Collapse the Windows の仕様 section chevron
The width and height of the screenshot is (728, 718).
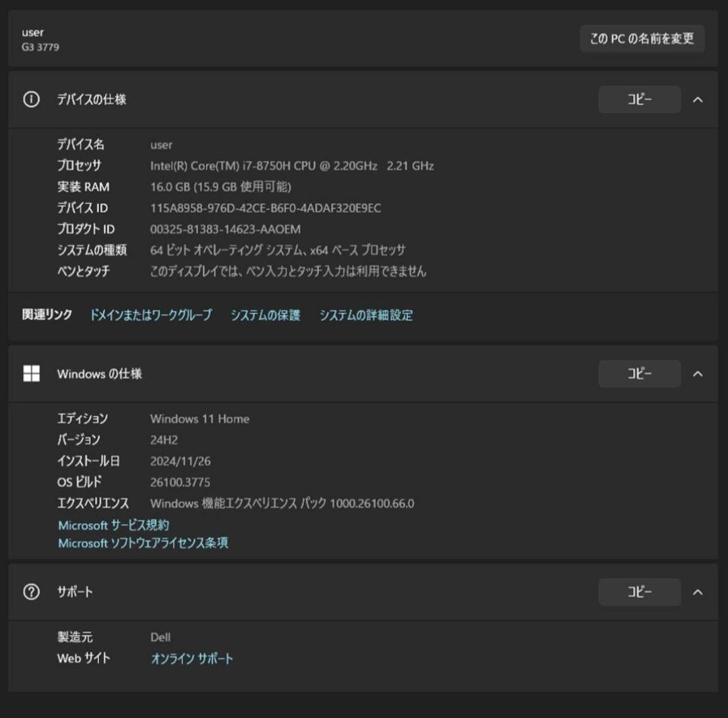(x=698, y=373)
